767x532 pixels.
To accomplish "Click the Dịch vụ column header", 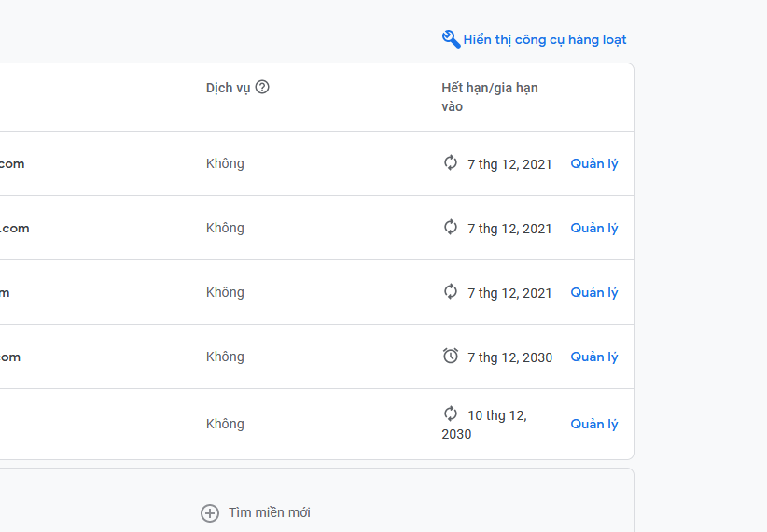I will [228, 88].
